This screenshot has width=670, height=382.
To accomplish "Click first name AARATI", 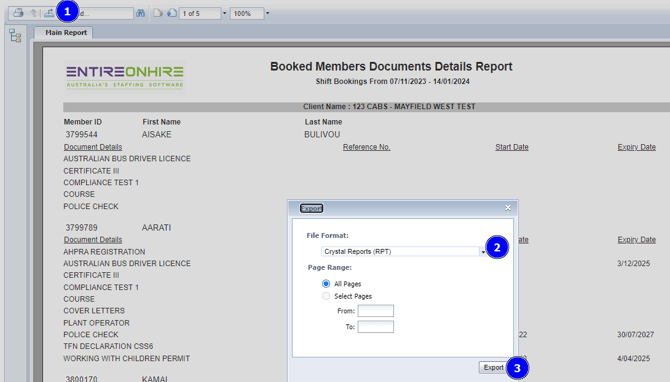I will (156, 228).
